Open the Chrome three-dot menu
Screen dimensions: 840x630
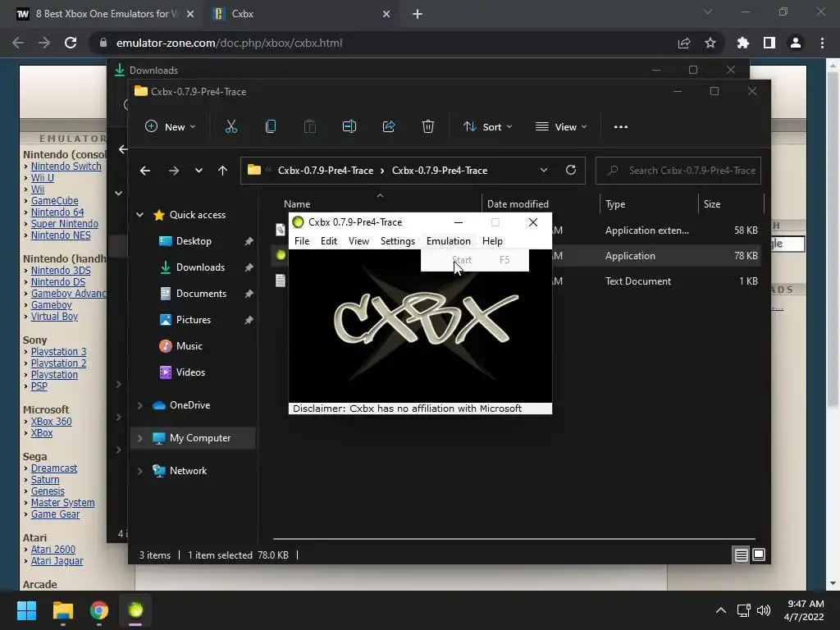click(x=822, y=43)
